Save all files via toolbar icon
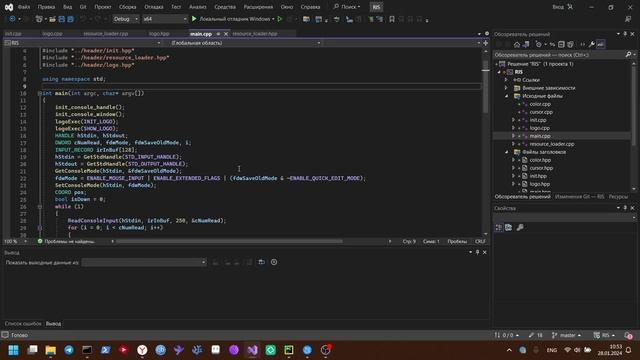 [x=71, y=19]
